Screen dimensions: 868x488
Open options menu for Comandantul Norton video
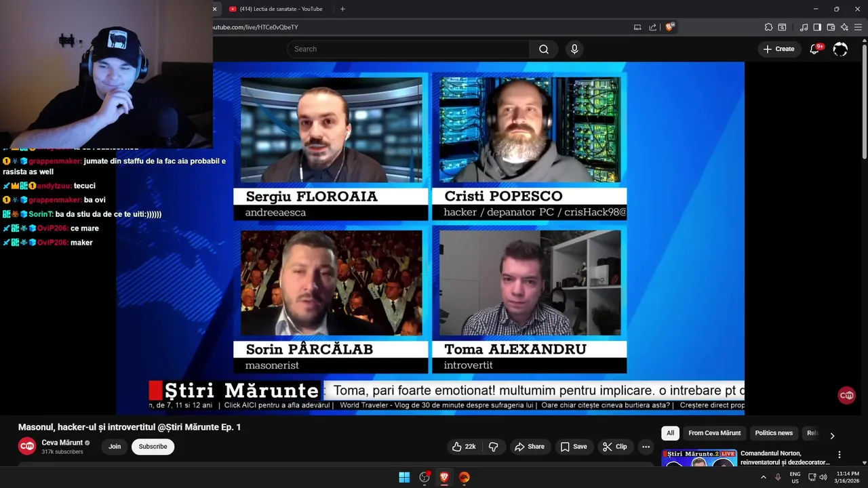click(840, 455)
